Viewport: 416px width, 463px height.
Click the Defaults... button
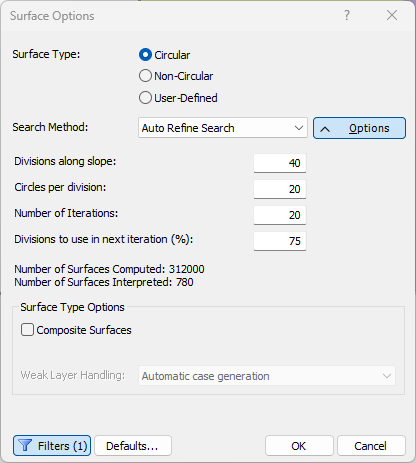(133, 446)
